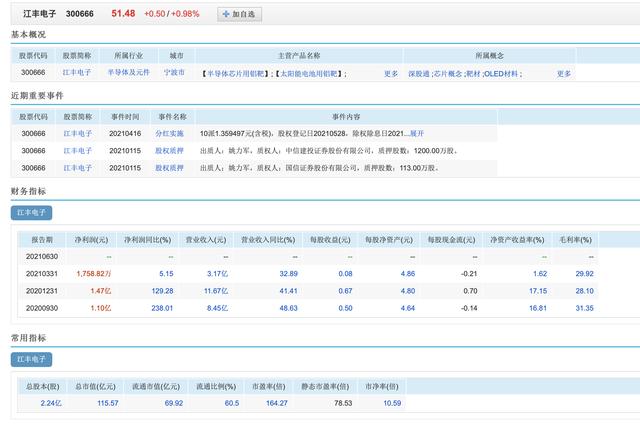Click revenue growth value 32.89
The width and height of the screenshot is (640, 427).
(289, 274)
